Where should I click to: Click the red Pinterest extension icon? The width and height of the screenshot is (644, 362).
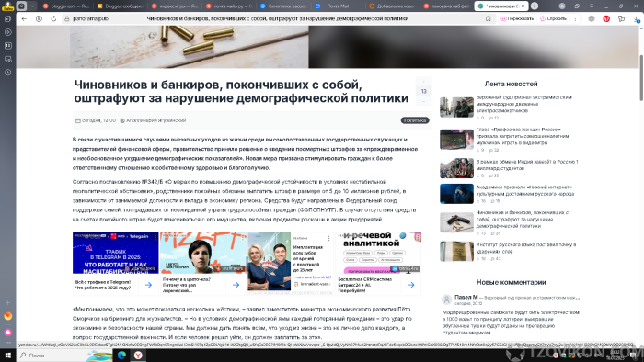[606, 19]
